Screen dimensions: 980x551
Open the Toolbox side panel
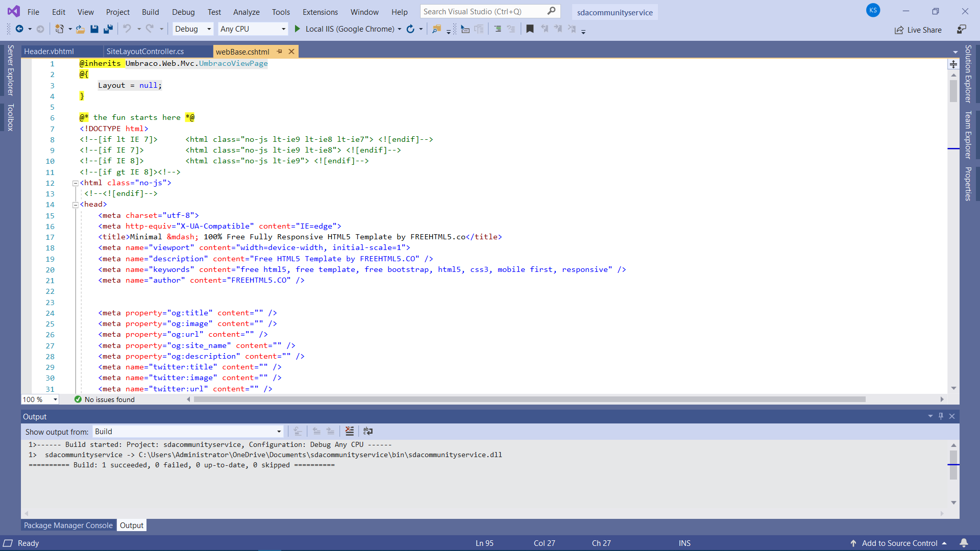pyautogui.click(x=10, y=118)
